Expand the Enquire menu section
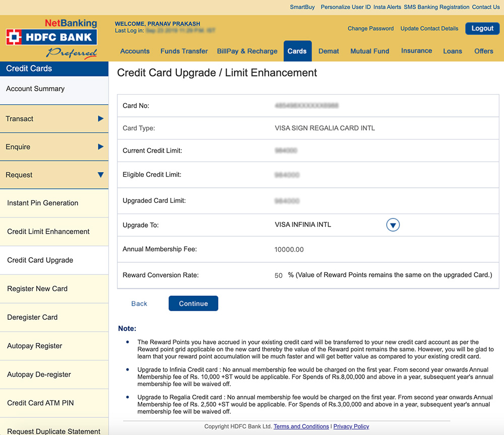 54,147
